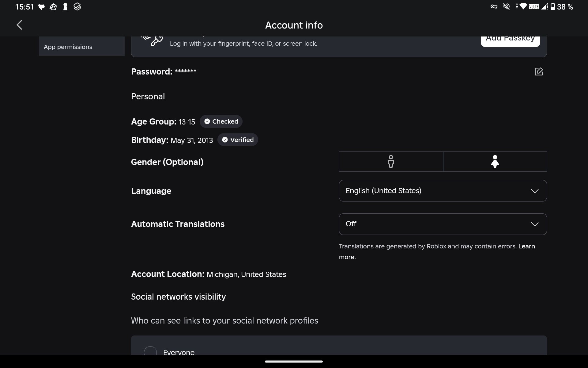This screenshot has width=588, height=368.
Task: Tap Who can see links text
Action: [x=225, y=321]
